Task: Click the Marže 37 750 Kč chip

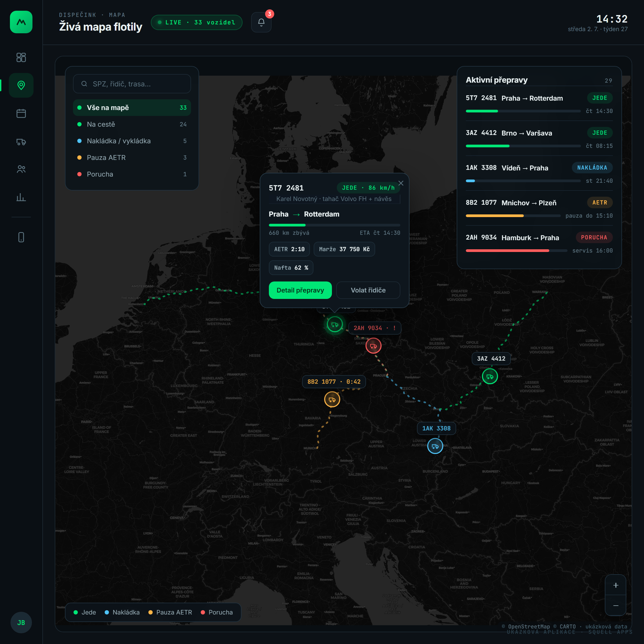Action: pos(344,249)
